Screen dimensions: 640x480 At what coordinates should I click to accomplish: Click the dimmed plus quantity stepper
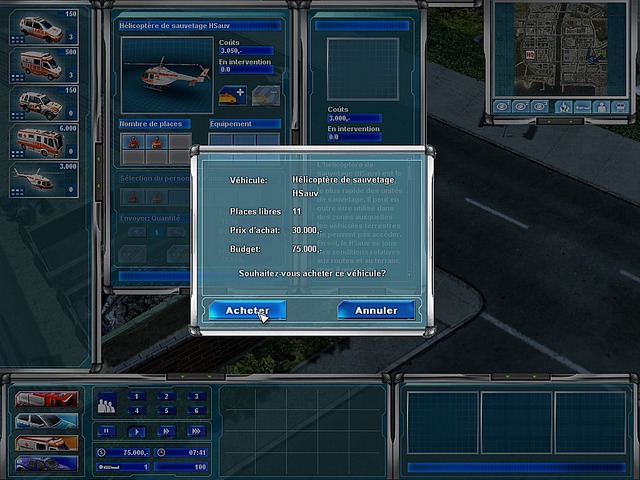tap(137, 232)
